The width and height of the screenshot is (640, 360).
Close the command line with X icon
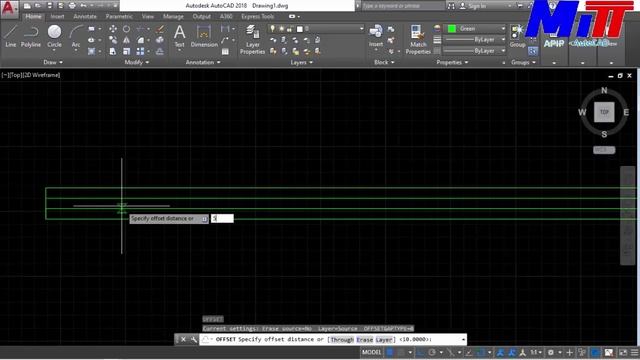183,339
